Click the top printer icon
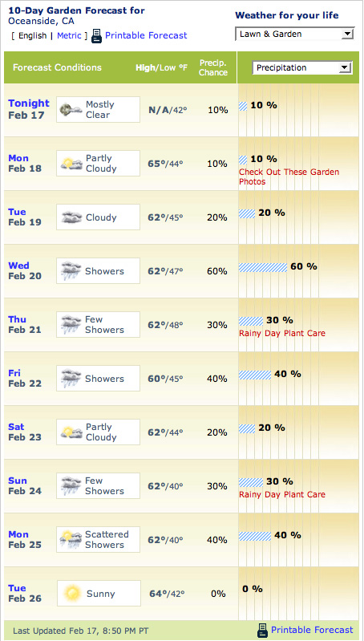 click(96, 36)
